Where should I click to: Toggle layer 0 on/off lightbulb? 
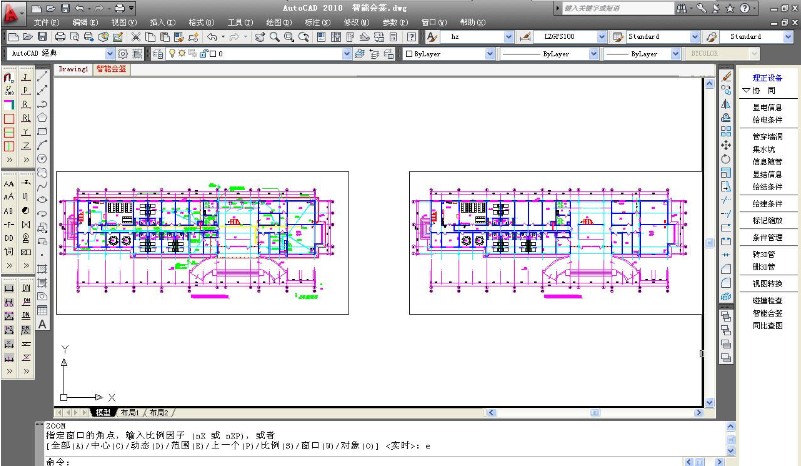172,53
